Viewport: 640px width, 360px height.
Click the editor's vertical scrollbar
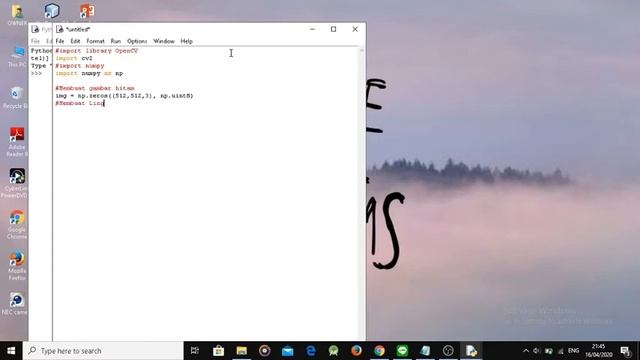(362, 193)
